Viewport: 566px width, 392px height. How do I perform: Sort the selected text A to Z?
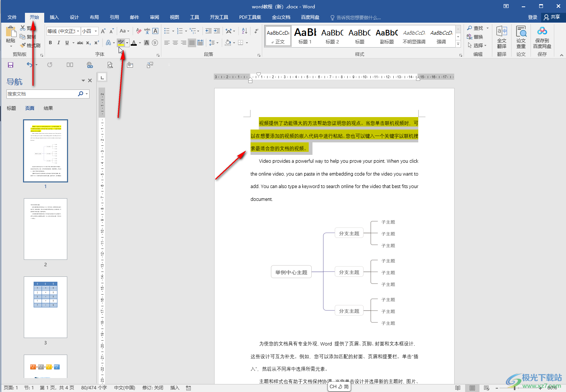click(x=244, y=31)
